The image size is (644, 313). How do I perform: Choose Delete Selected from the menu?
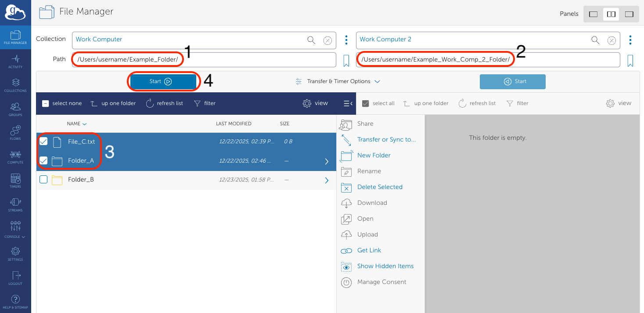(379, 187)
